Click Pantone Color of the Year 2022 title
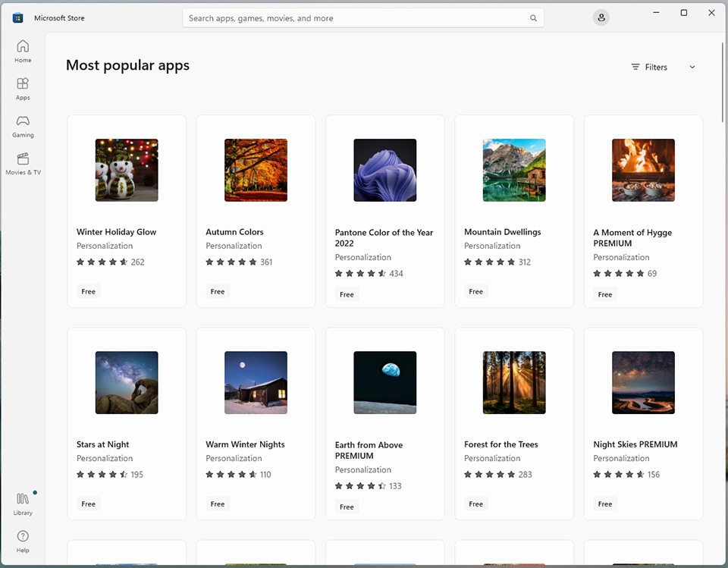The width and height of the screenshot is (728, 568). point(384,238)
